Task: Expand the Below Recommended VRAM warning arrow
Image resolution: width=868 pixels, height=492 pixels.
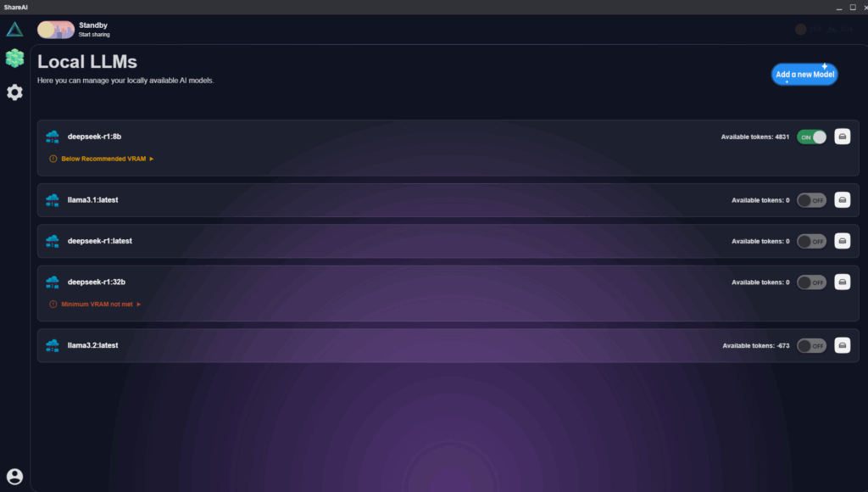Action: point(151,159)
